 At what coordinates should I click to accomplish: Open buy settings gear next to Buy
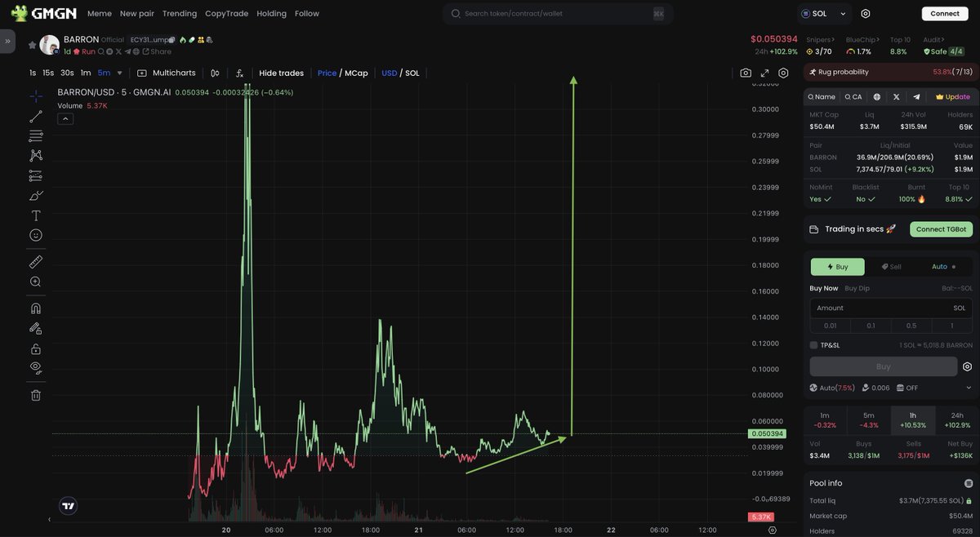coord(967,366)
